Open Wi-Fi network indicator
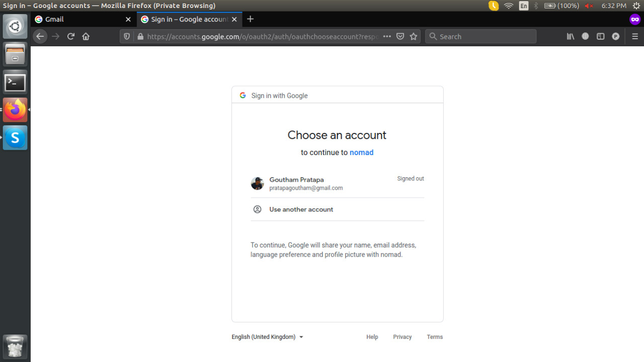Screen dimensions: 644x362 [509, 6]
